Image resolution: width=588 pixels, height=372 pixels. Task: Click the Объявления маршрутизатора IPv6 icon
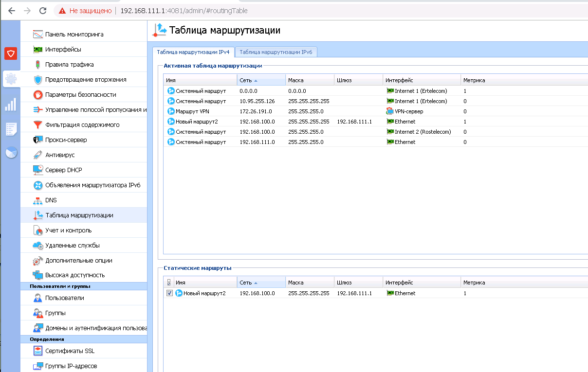[x=38, y=185]
